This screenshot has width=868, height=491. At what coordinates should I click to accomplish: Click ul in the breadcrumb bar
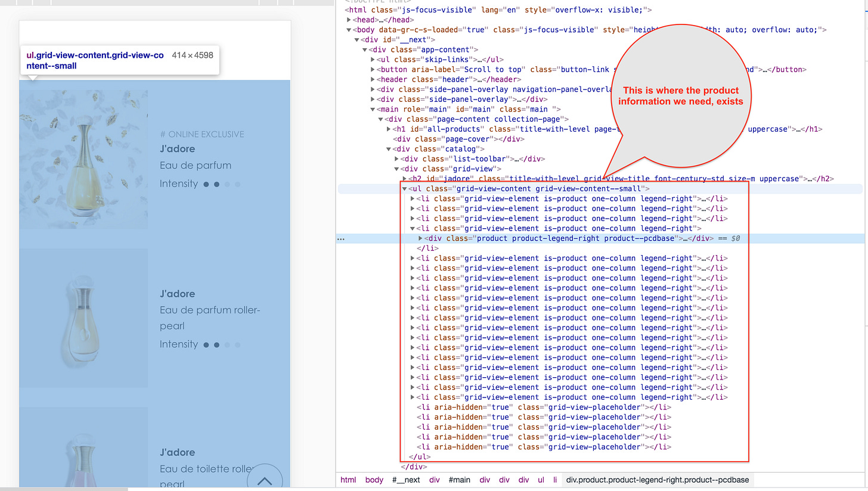tap(541, 480)
